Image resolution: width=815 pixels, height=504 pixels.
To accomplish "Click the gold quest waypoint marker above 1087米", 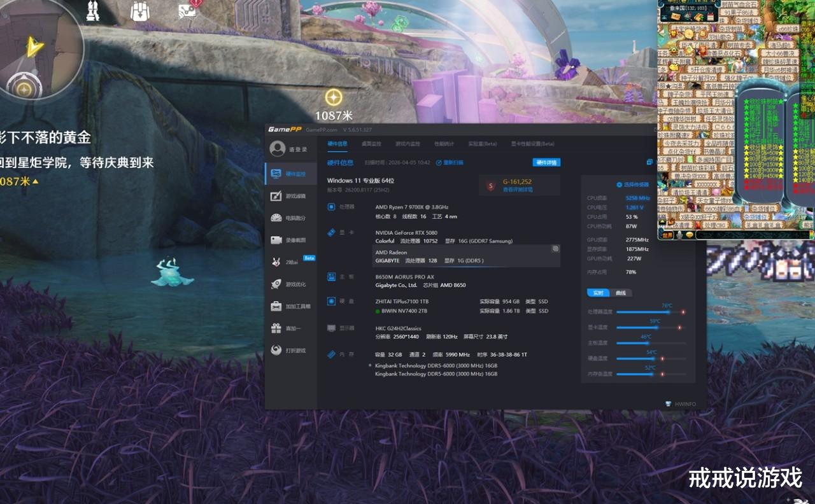I will pos(333,97).
